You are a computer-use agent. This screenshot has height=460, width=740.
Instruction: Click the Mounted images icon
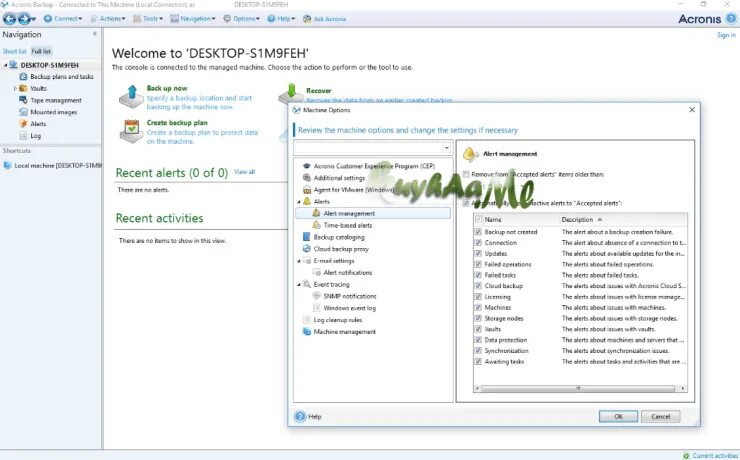click(23, 112)
